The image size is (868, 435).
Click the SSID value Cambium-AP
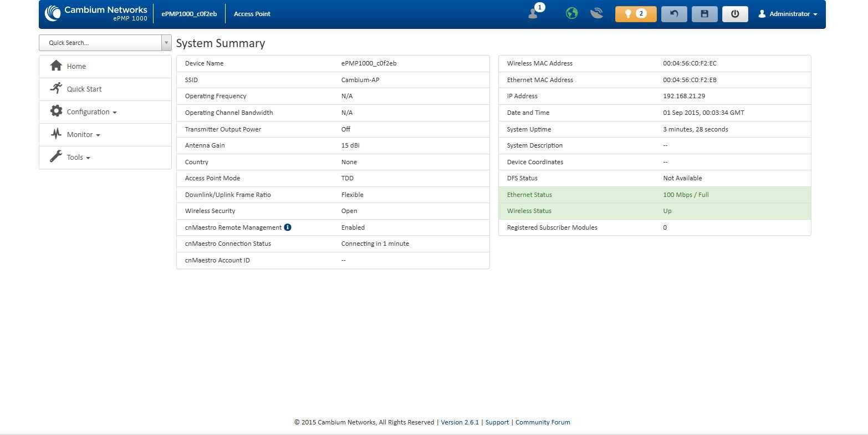(360, 80)
